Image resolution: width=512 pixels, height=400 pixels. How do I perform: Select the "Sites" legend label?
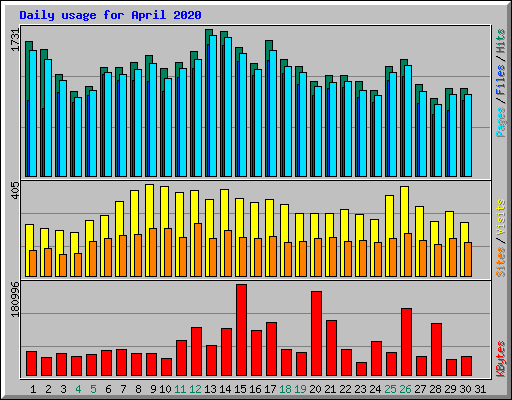(x=501, y=262)
